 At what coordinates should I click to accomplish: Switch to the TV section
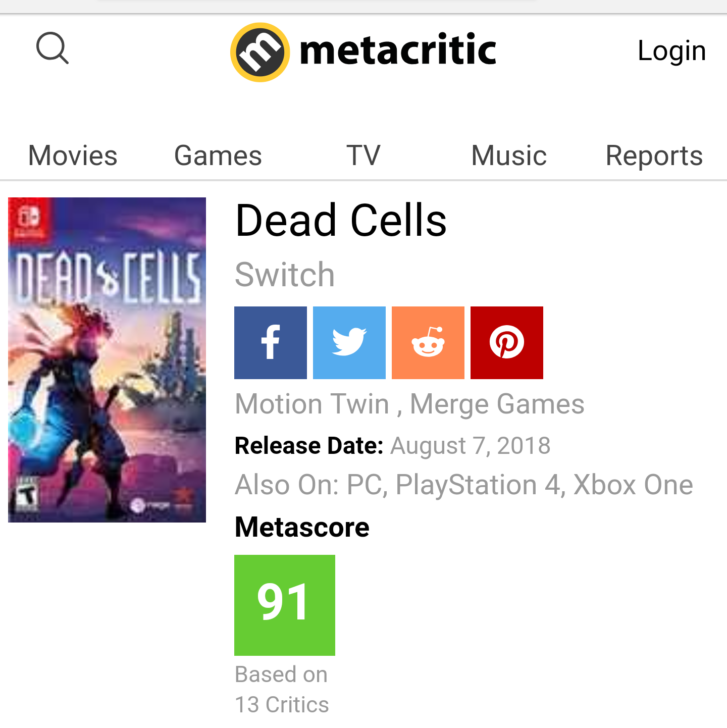[363, 155]
